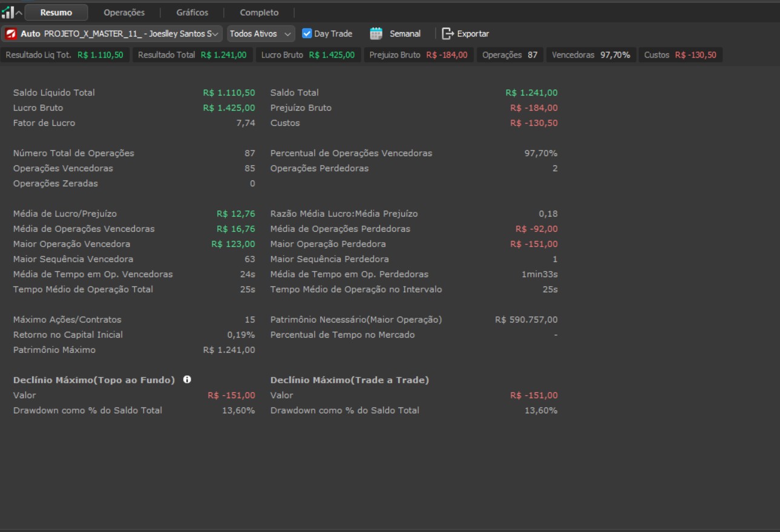Screen dimensions: 780x532
Task: Click the red strategy icon beside Auto
Action: coord(11,34)
